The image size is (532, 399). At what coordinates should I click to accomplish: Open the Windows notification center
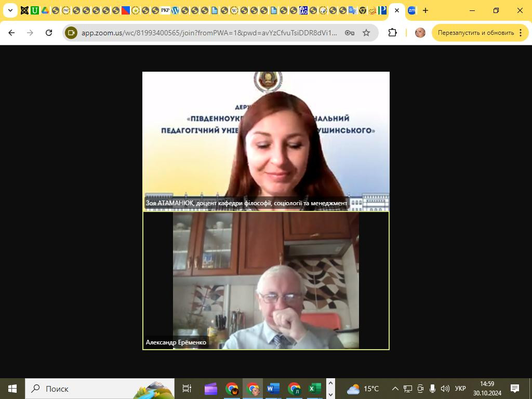tap(515, 389)
